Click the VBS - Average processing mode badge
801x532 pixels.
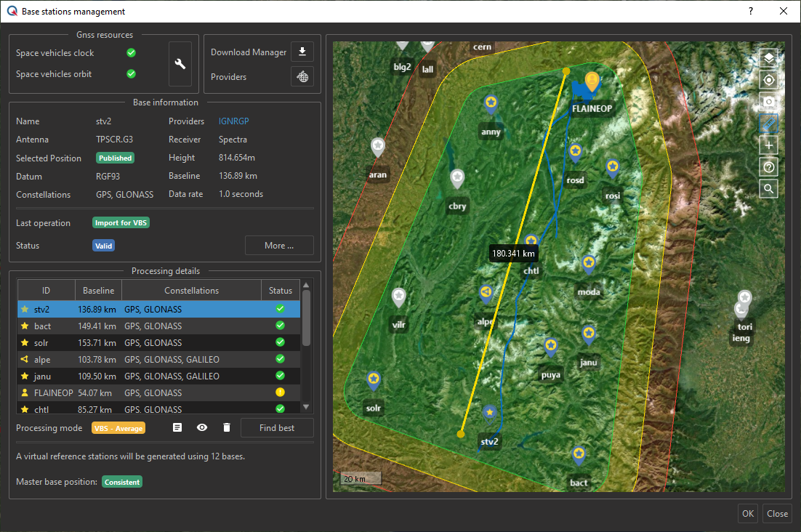coord(118,428)
